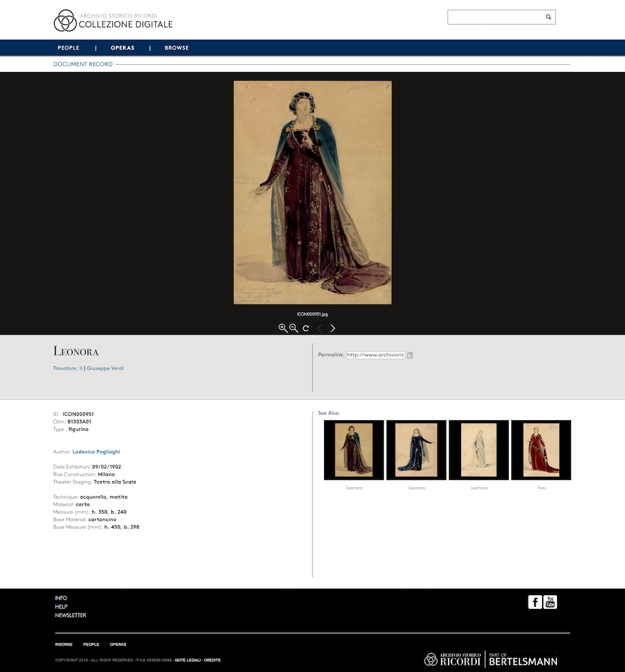Zoom out of the costume image
This screenshot has height=672, width=625.
tap(294, 328)
